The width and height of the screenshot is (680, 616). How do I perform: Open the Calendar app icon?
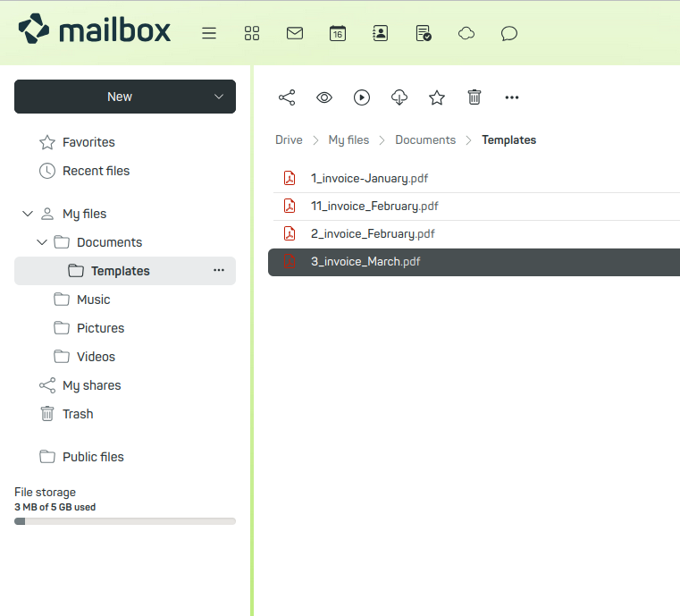pos(338,33)
